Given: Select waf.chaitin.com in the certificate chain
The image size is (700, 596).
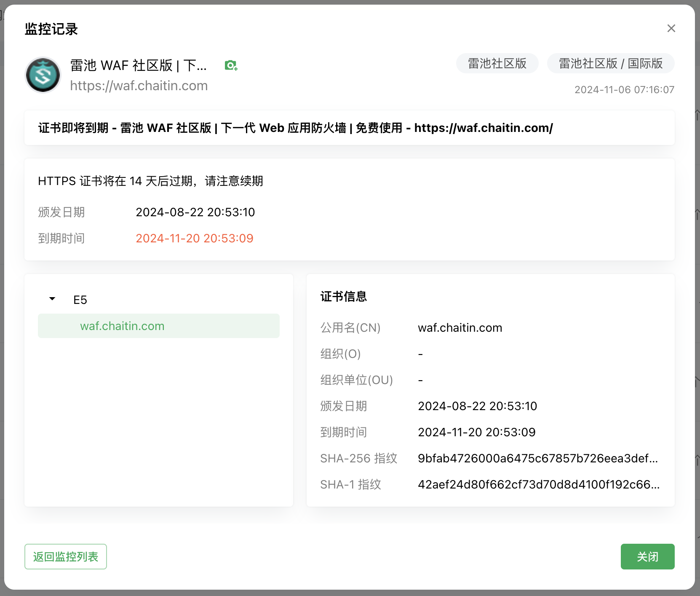Looking at the screenshot, I should [122, 326].
